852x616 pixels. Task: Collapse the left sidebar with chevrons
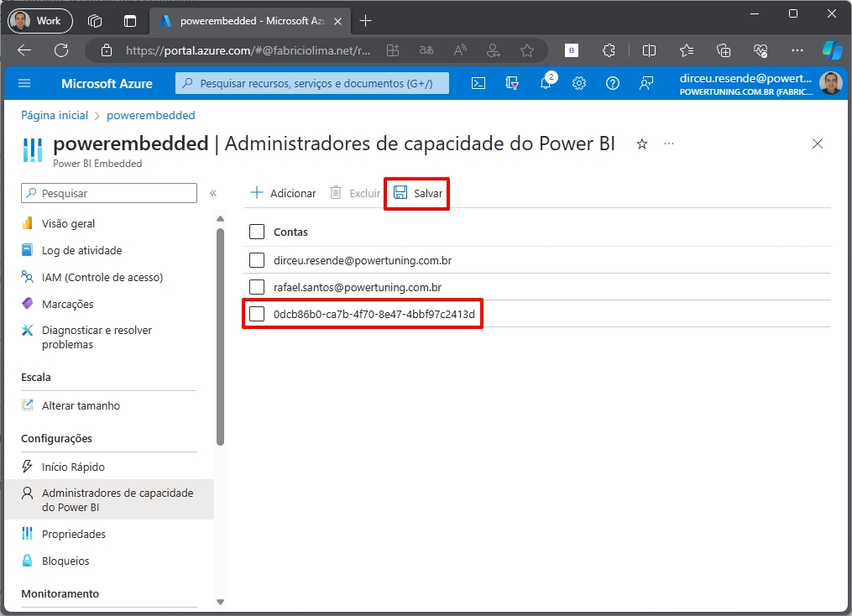coord(213,193)
